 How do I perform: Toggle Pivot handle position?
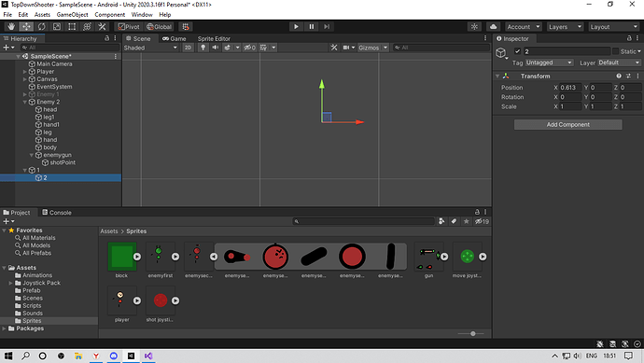tap(129, 27)
